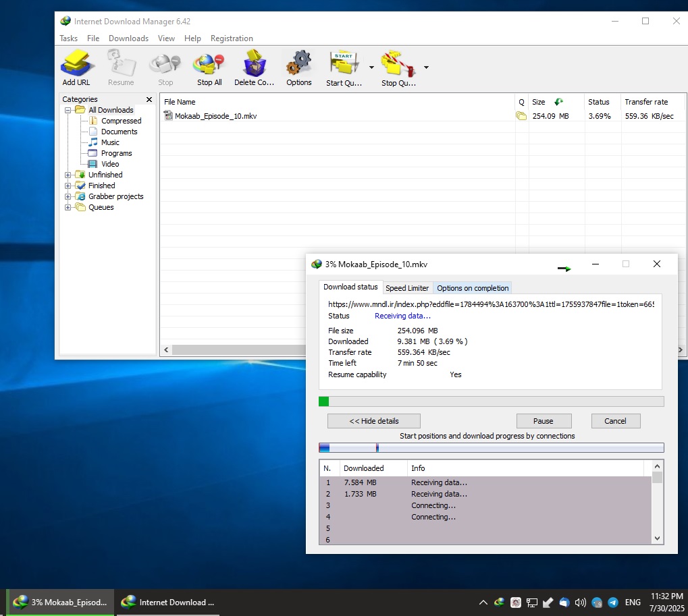Open the Options gear icon
This screenshot has height=616, width=688.
(298, 65)
